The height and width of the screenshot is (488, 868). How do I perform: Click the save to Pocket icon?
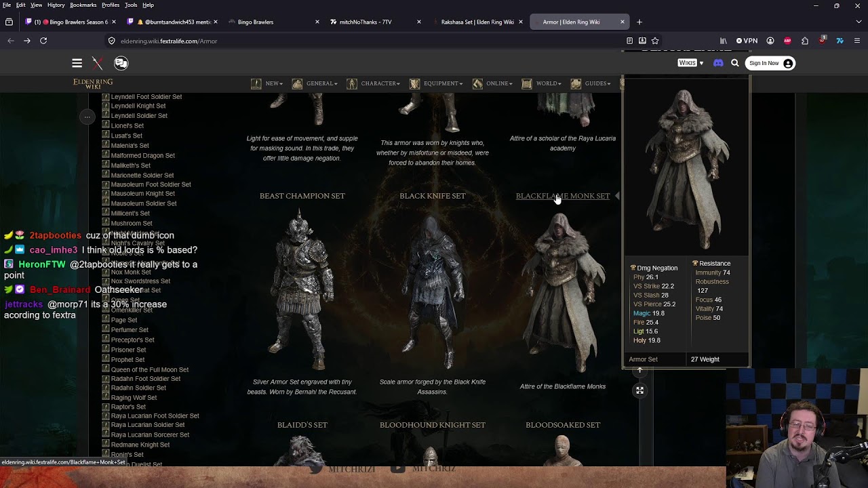(x=642, y=41)
